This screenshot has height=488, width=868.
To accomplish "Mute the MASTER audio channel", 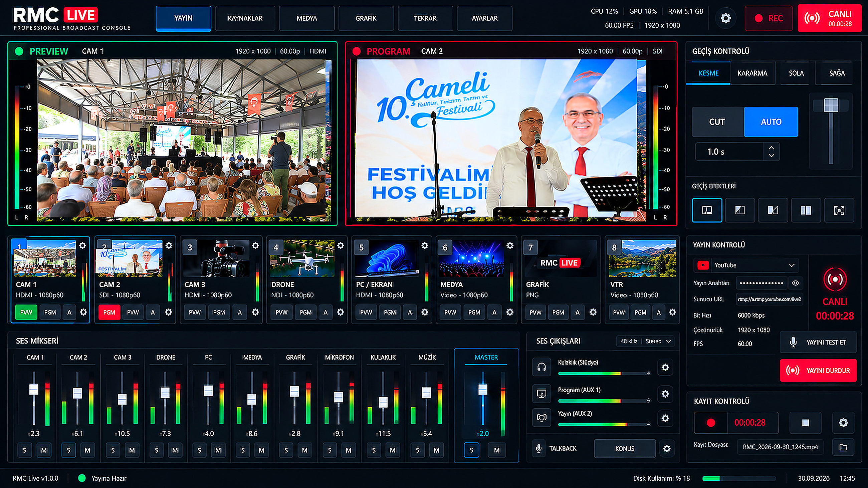I will [x=497, y=450].
